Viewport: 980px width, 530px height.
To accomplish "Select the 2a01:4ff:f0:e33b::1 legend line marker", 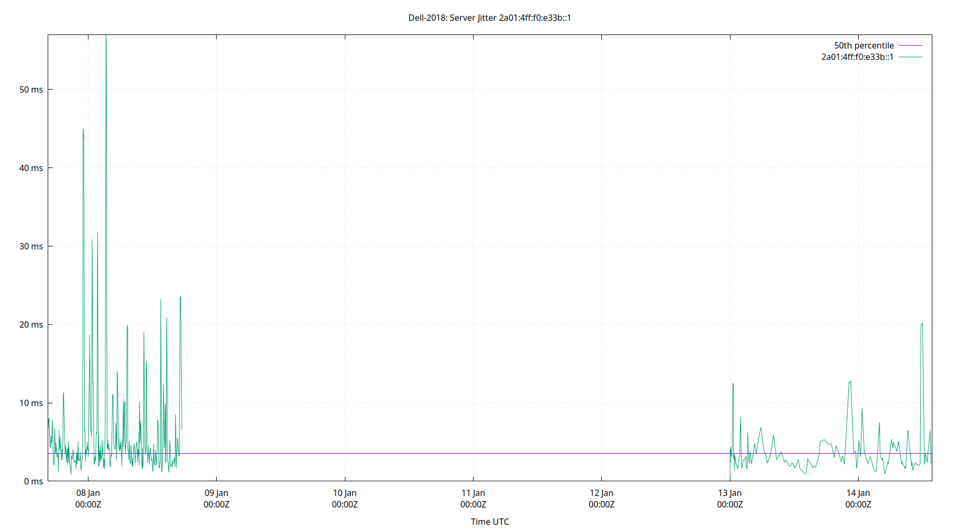I will pyautogui.click(x=910, y=57).
